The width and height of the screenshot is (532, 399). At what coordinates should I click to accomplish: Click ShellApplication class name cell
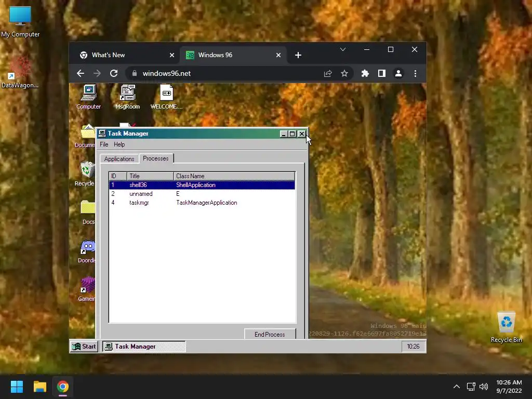coord(196,185)
